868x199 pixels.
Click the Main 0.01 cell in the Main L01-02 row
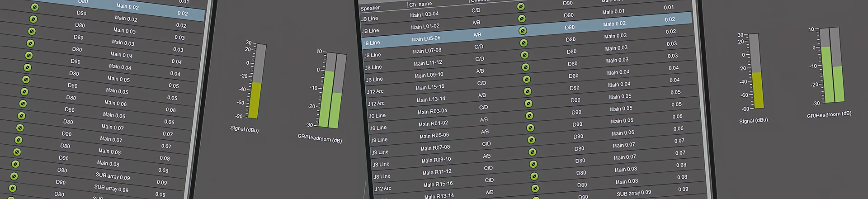click(x=613, y=12)
